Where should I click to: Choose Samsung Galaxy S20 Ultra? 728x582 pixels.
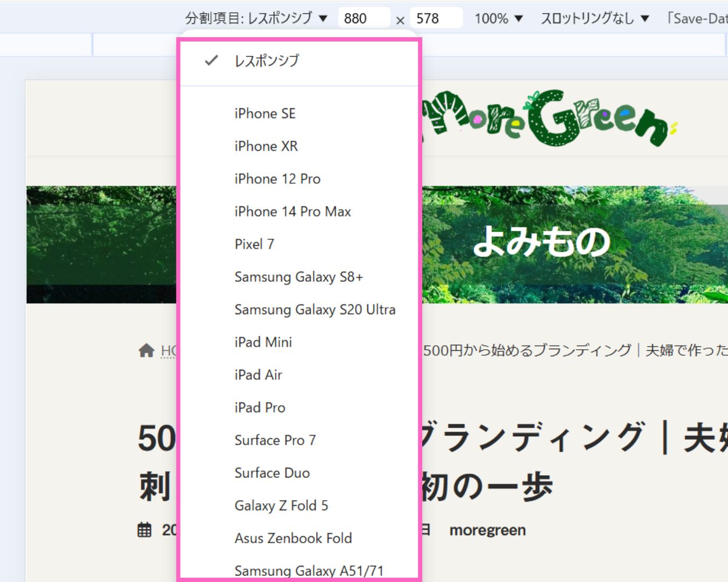click(314, 310)
